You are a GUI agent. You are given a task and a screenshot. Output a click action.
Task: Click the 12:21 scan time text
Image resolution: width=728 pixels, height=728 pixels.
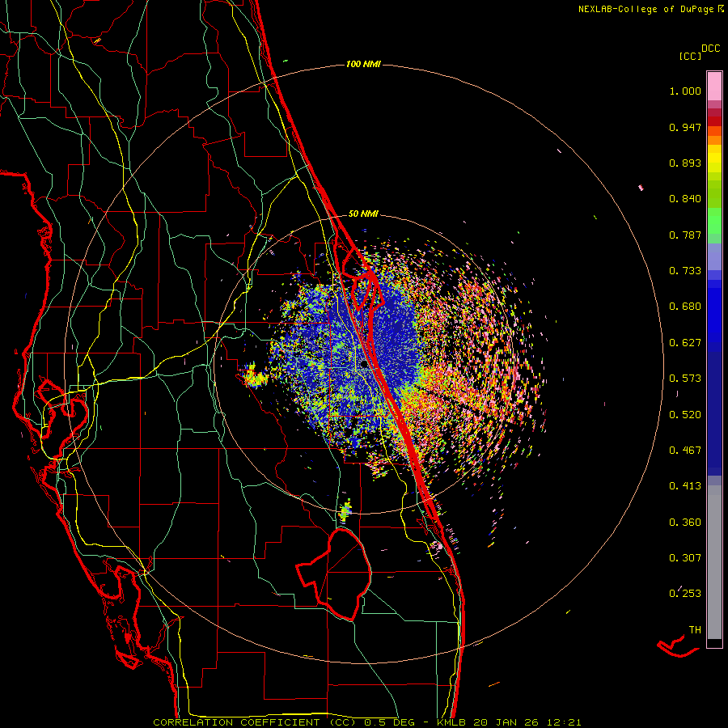point(563,722)
